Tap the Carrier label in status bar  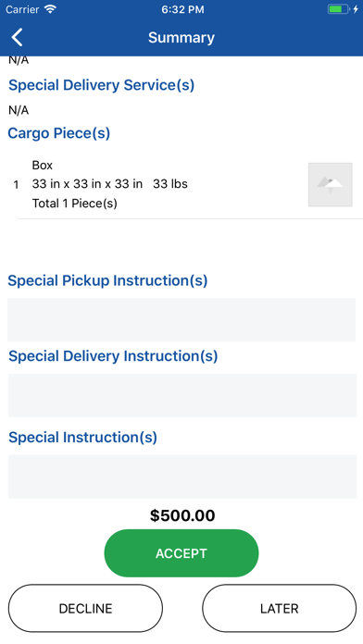coord(22,9)
